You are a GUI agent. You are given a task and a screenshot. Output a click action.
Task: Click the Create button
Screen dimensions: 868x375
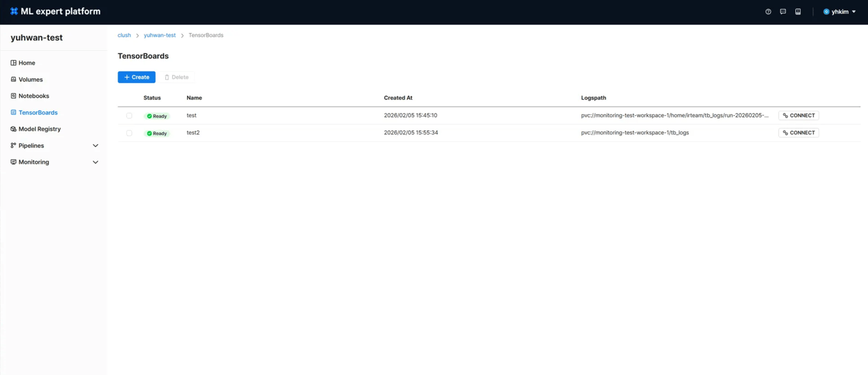tap(137, 77)
